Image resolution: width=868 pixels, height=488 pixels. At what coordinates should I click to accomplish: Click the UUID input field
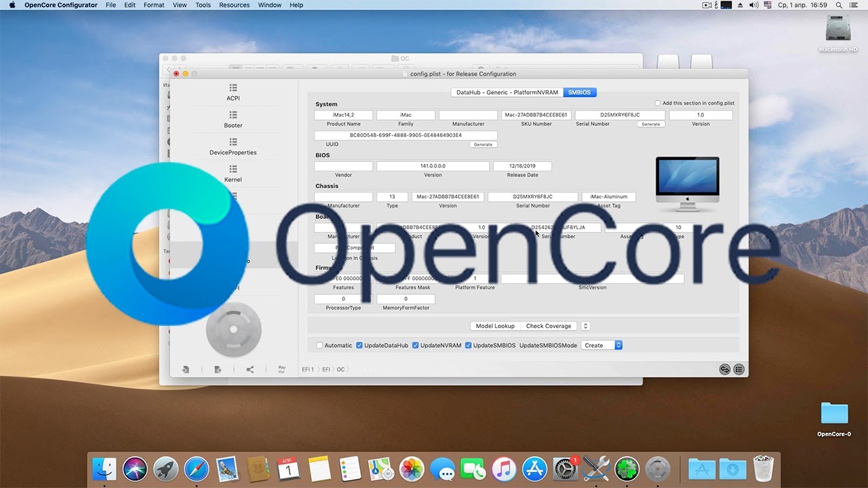[406, 136]
